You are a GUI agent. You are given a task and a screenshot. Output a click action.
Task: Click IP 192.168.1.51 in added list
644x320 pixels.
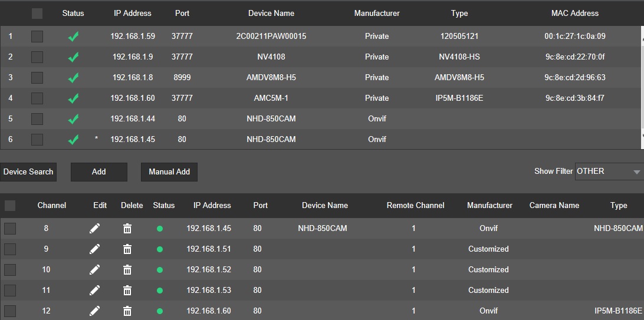coord(209,249)
